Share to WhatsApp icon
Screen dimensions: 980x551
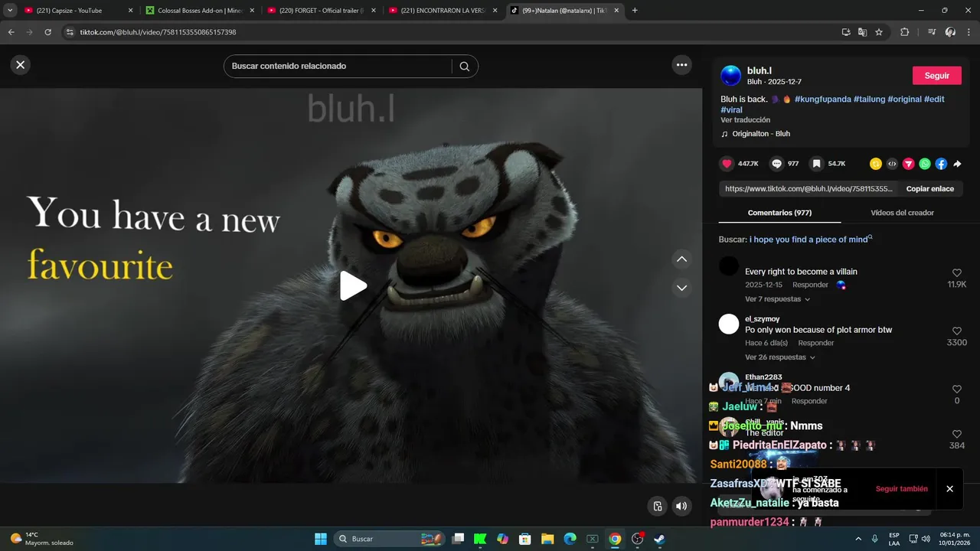(925, 164)
